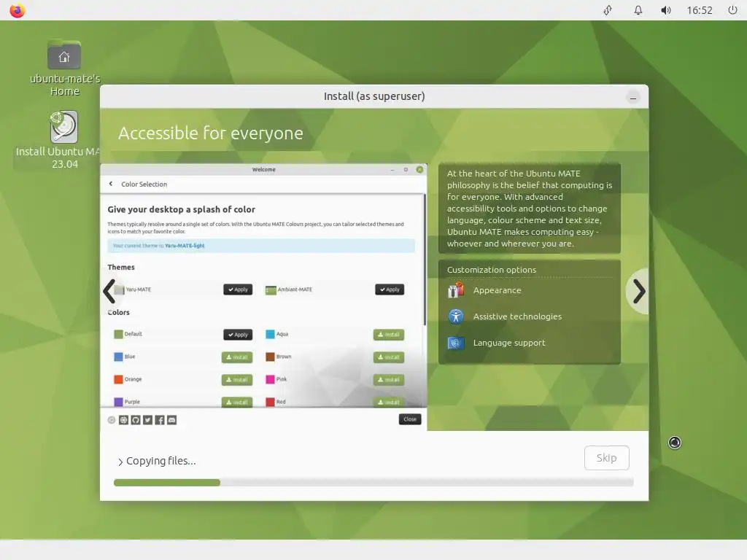Minimize the Install (as superuser) window
The image size is (747, 560).
click(633, 98)
